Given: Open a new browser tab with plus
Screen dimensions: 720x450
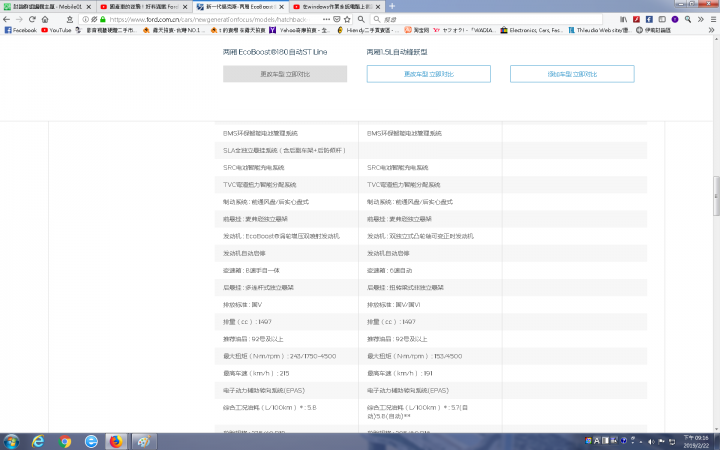Looking at the screenshot, I should tap(392, 6).
